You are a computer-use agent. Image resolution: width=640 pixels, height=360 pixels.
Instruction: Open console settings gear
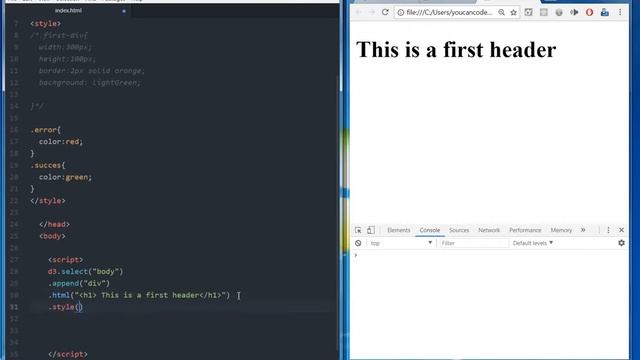point(621,243)
